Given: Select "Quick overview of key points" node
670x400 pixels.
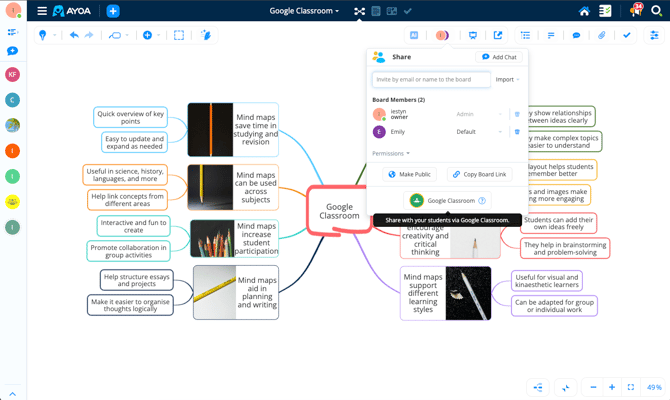Looking at the screenshot, I should click(x=130, y=118).
